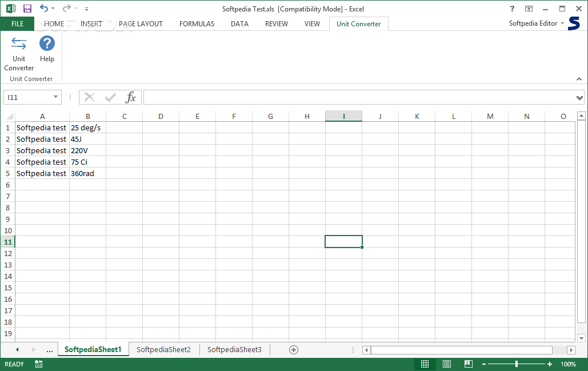588x371 pixels.
Task: Switch to the REVIEW tab
Action: [277, 23]
